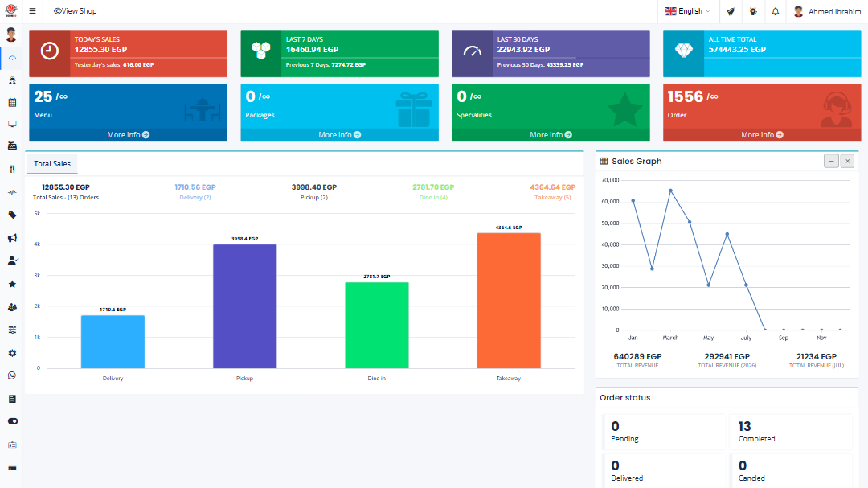
Task: Open the star sidebar icon
Action: (x=12, y=284)
